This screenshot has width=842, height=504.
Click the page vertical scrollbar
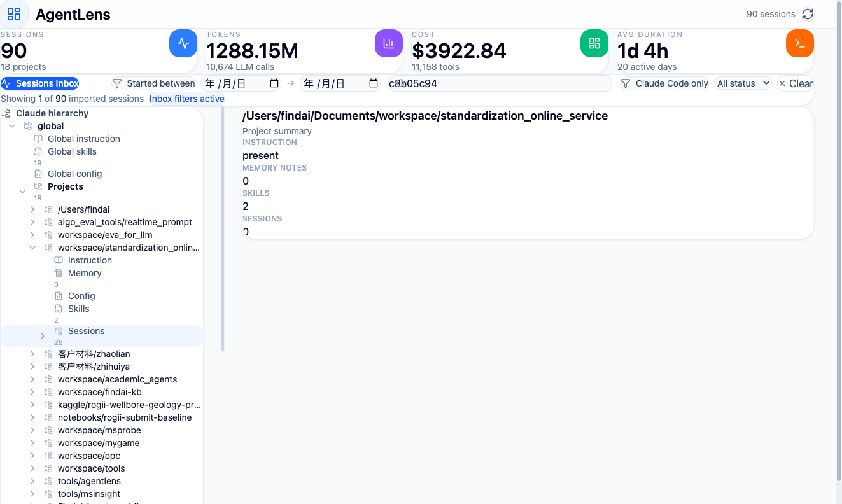(838, 242)
